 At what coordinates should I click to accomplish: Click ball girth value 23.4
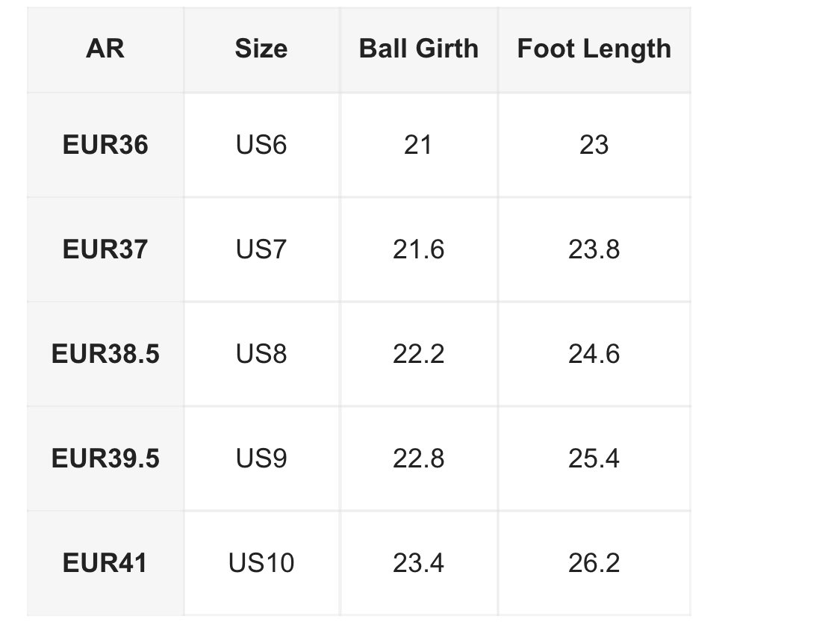click(418, 563)
